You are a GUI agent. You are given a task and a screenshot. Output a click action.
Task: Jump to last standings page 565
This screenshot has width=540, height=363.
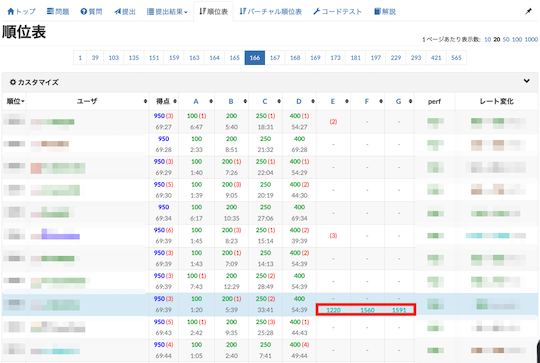coord(456,58)
